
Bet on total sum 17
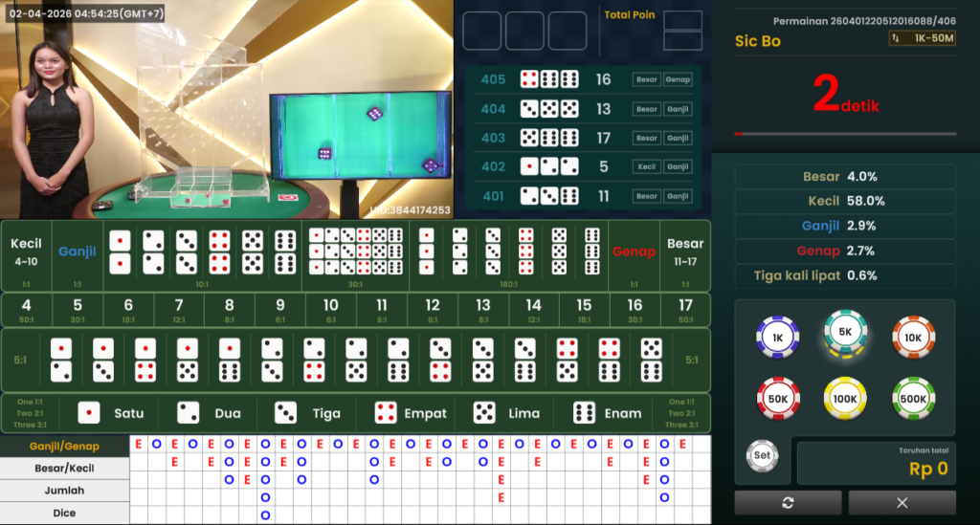coord(685,309)
